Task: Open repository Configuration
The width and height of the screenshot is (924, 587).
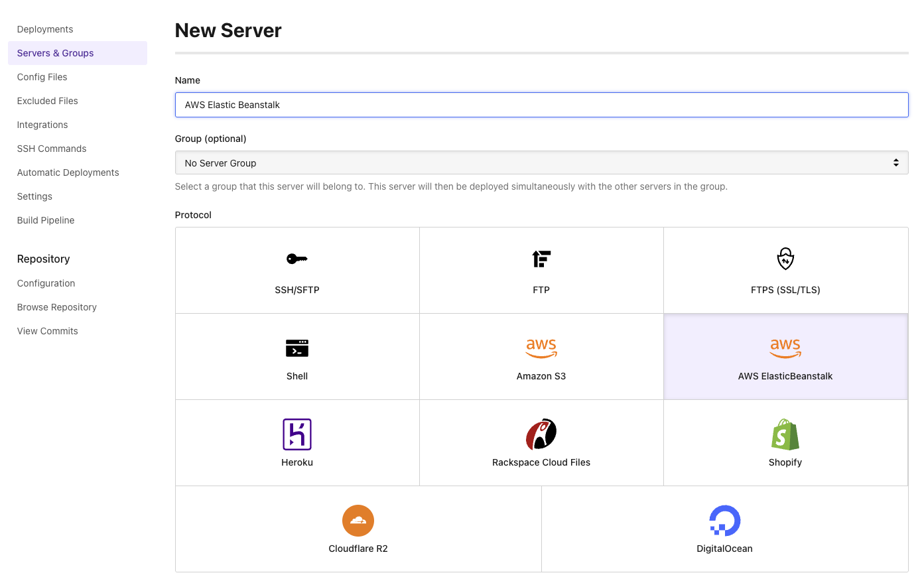Action: point(46,283)
